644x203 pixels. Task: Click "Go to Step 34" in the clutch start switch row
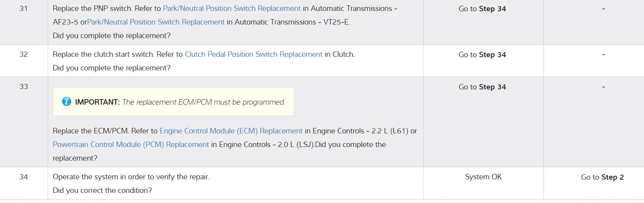tap(482, 55)
